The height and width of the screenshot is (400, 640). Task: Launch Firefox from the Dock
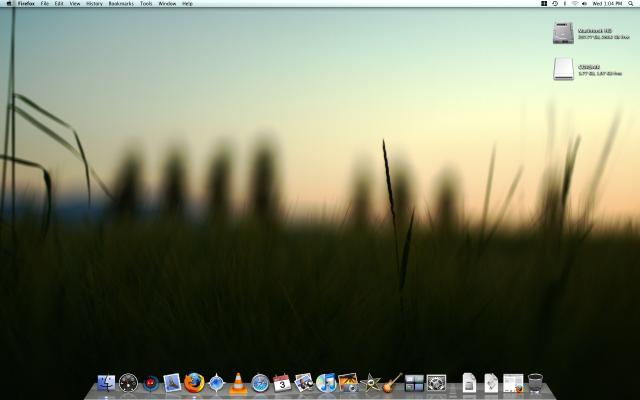[194, 382]
